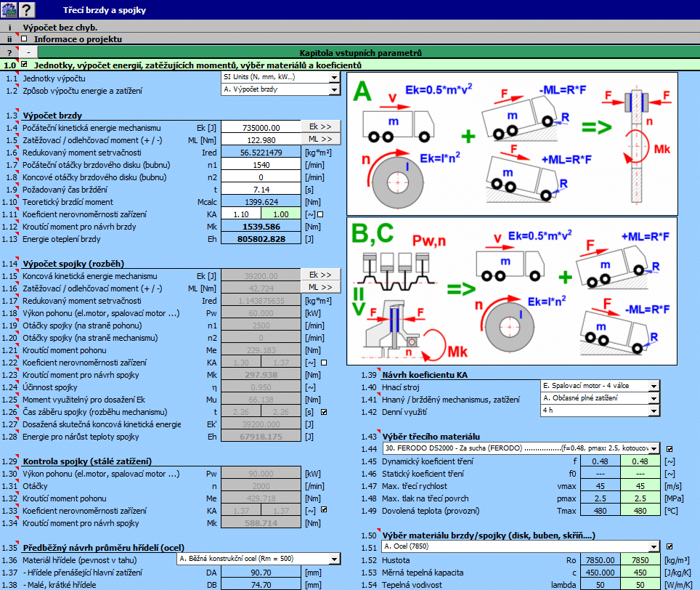Image resolution: width=700 pixels, height=590 pixels.
Task: Click the Kontrola spojky (stálé zatížení) heading
Action: click(x=87, y=461)
